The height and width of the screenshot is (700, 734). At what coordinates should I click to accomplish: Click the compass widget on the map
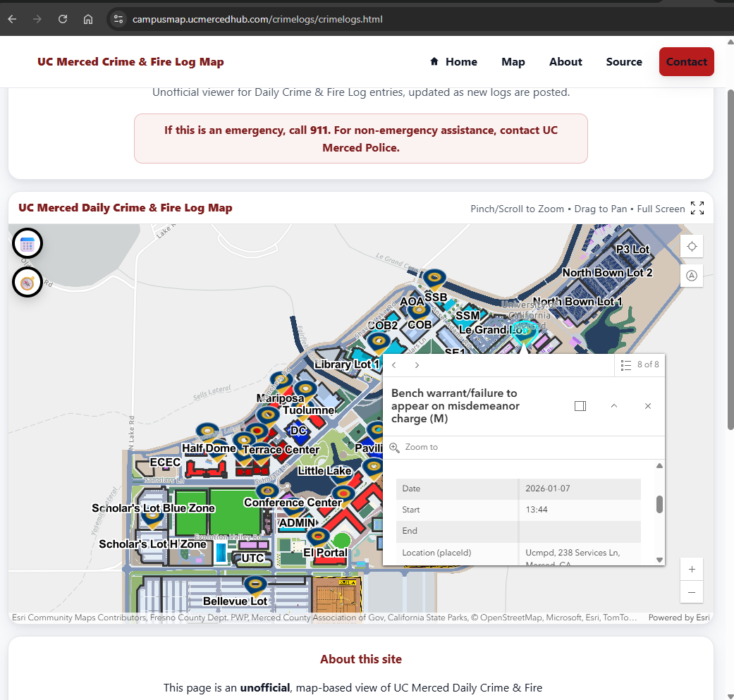pos(27,282)
